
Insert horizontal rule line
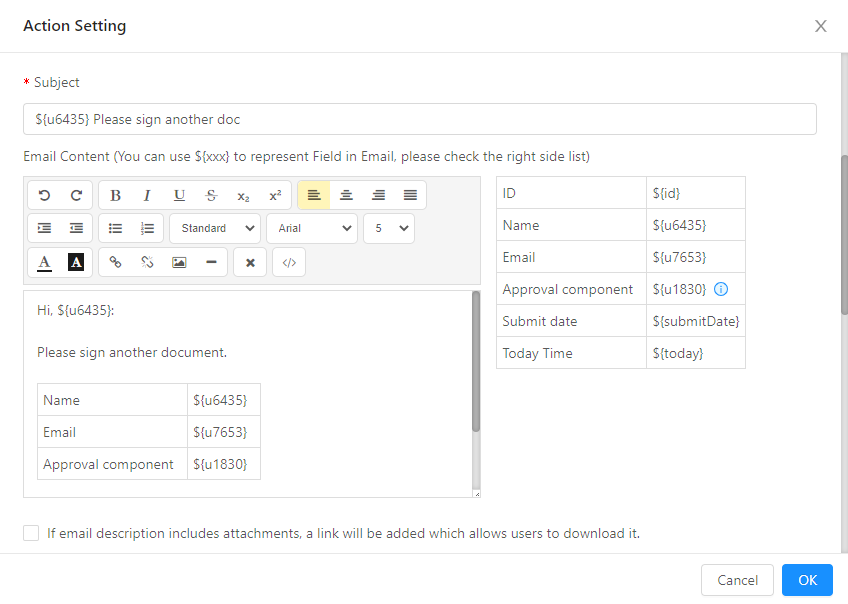(211, 262)
